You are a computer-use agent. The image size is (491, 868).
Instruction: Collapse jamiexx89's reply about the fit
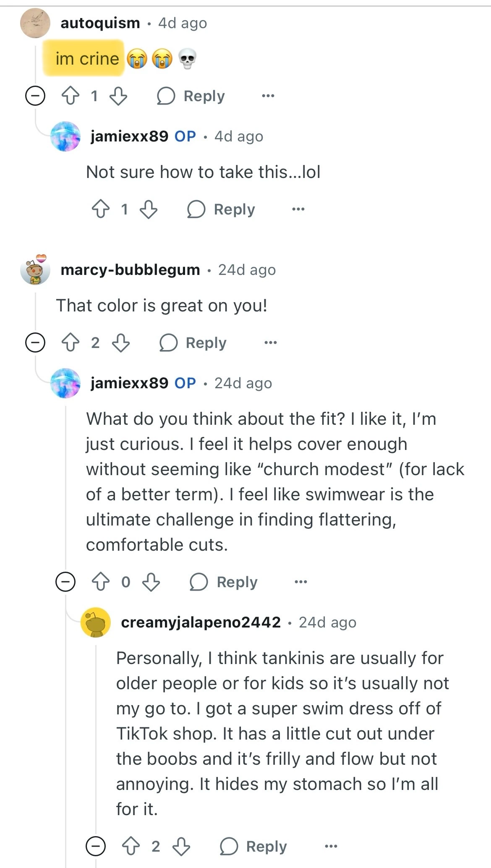tap(65, 582)
